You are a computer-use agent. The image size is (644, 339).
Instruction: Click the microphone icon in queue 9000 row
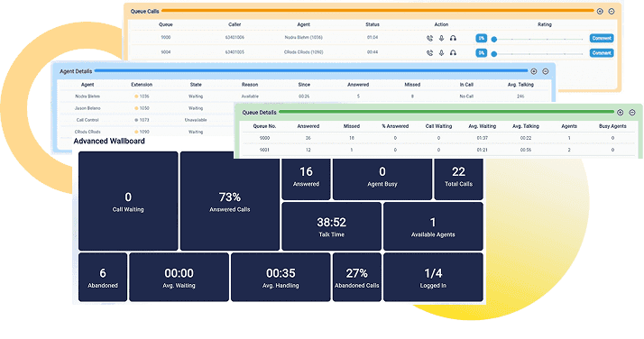442,38
